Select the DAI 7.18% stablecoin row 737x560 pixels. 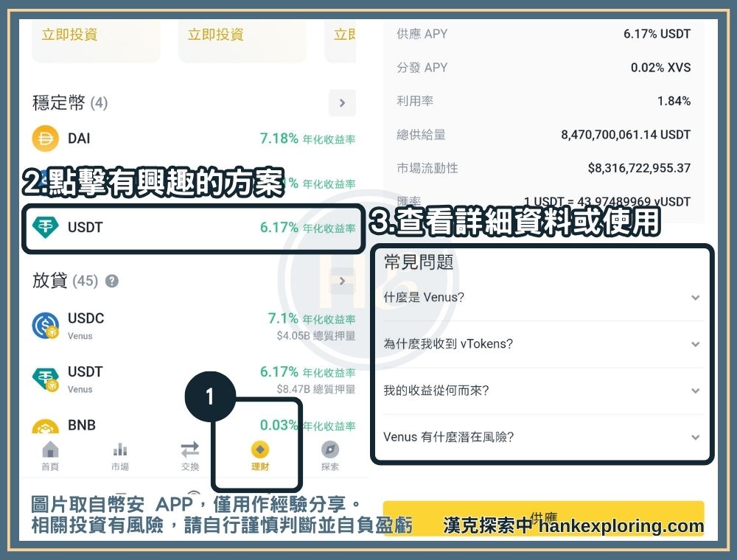tap(194, 139)
